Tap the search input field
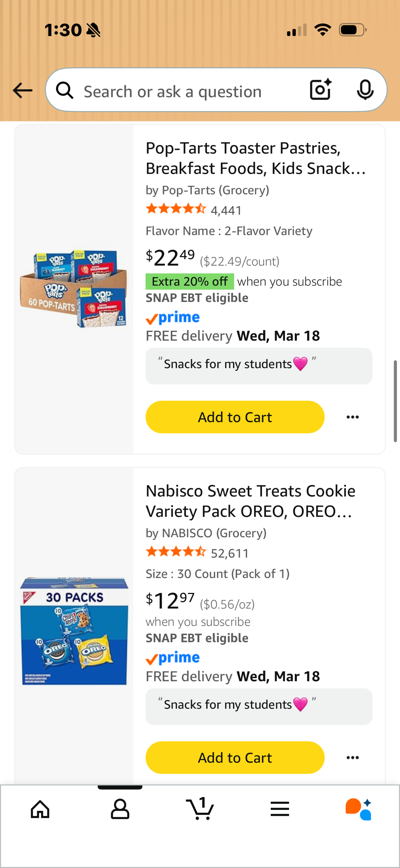This screenshot has height=868, width=400. pos(182,91)
